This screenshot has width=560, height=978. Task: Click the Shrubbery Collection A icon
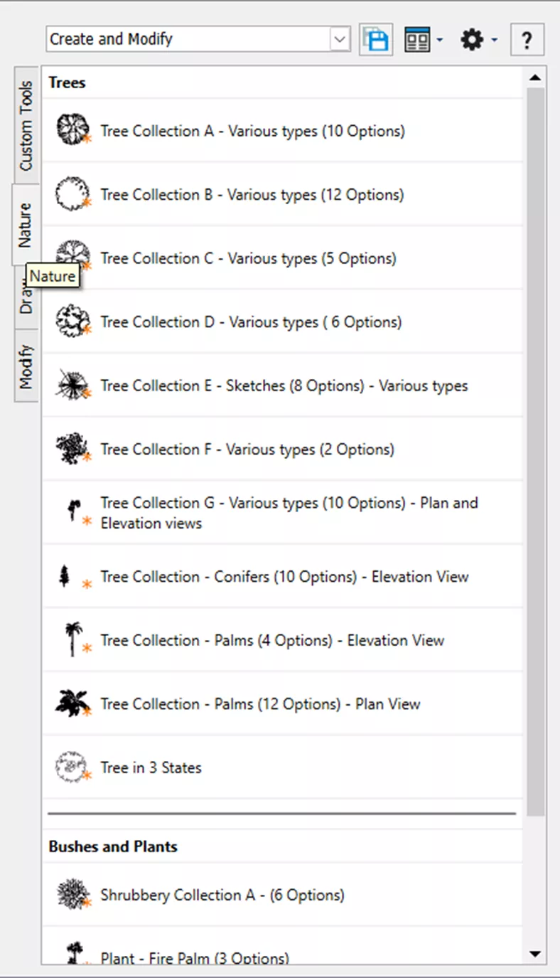(x=73, y=895)
